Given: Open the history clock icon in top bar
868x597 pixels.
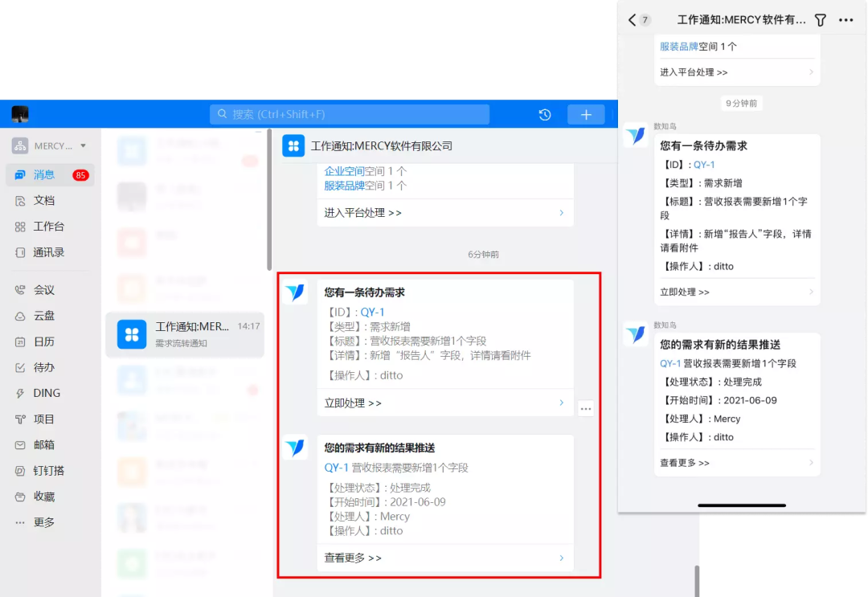Looking at the screenshot, I should click(x=545, y=115).
